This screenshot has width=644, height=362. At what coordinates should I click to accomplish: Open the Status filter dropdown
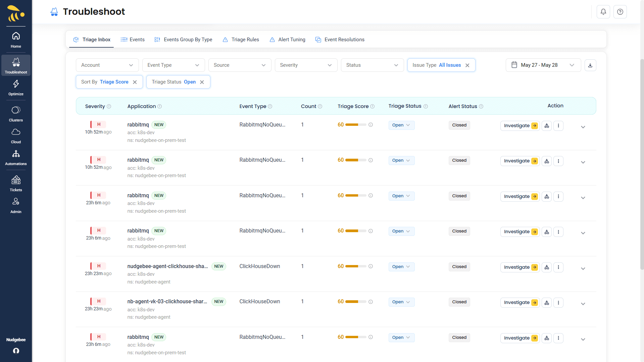coord(372,65)
